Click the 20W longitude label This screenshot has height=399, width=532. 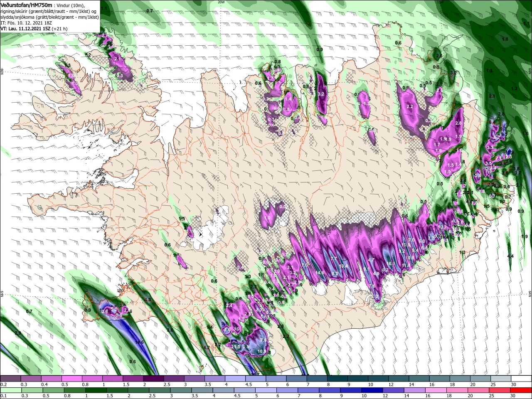(221, 2)
